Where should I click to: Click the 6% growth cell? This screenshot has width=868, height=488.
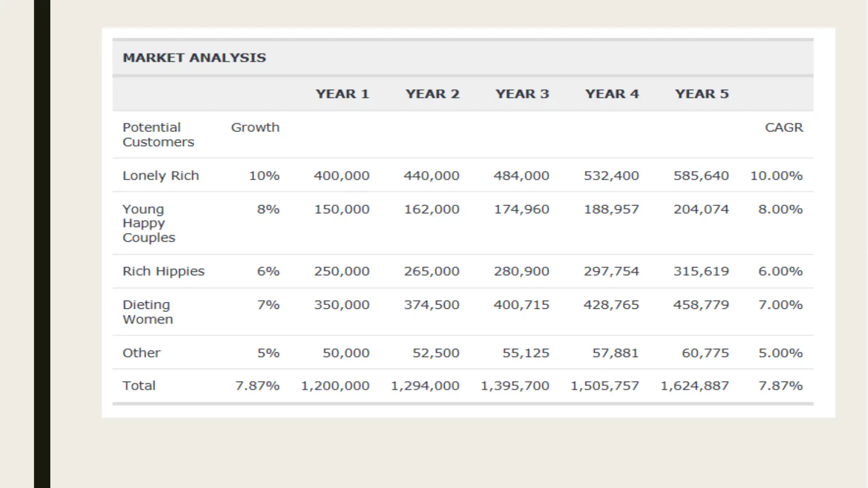pos(268,271)
